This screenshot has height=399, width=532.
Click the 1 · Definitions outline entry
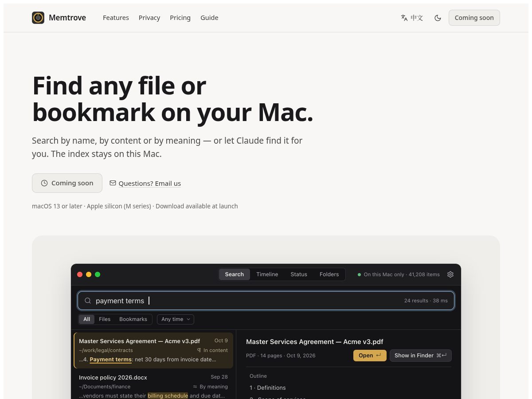267,387
